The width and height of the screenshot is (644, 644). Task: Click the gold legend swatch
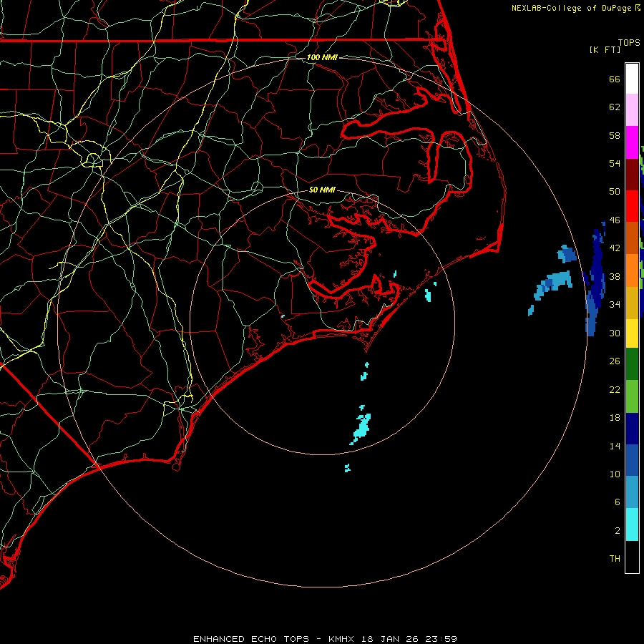pos(632,302)
